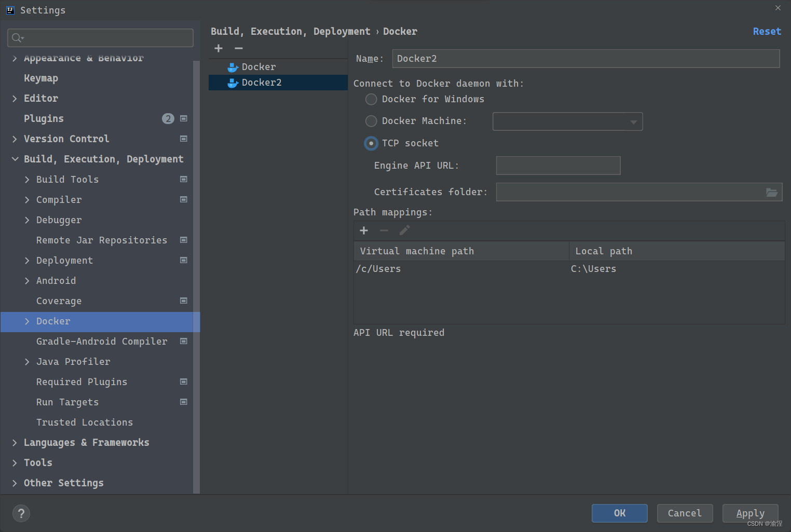791x532 pixels.
Task: Select Docker Machine radio option
Action: 371,121
